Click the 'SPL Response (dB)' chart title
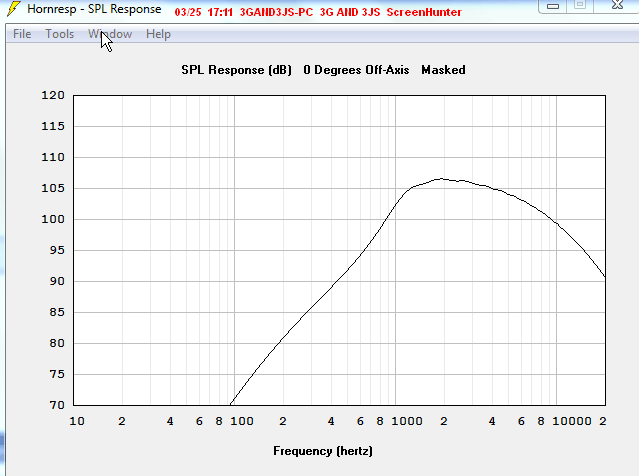The width and height of the screenshot is (639, 476). click(x=236, y=70)
